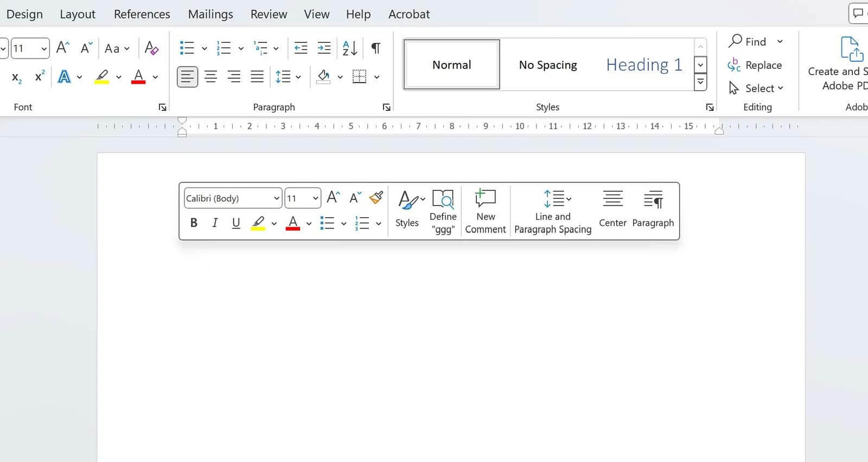Expand the Styles gallery
The width and height of the screenshot is (868, 462).
(700, 83)
